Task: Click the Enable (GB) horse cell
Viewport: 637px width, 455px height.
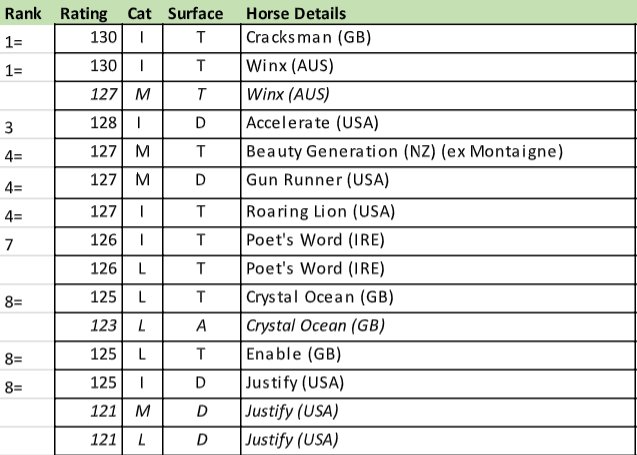Action: click(438, 355)
